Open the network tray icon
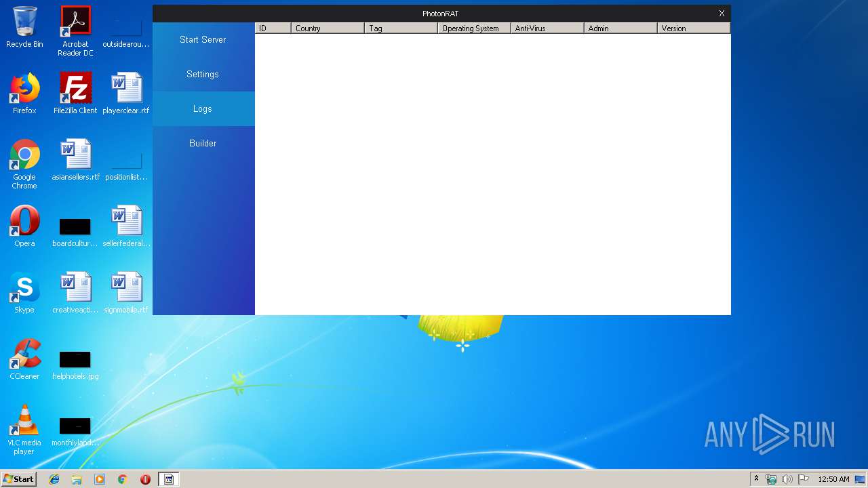The image size is (868, 488). tap(771, 479)
